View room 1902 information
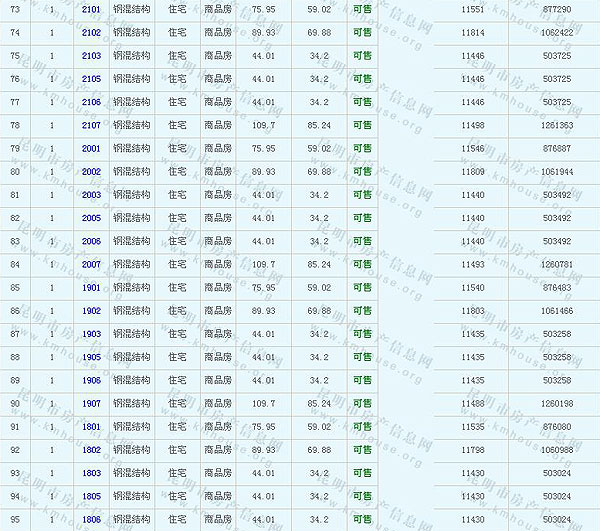 tap(91, 311)
